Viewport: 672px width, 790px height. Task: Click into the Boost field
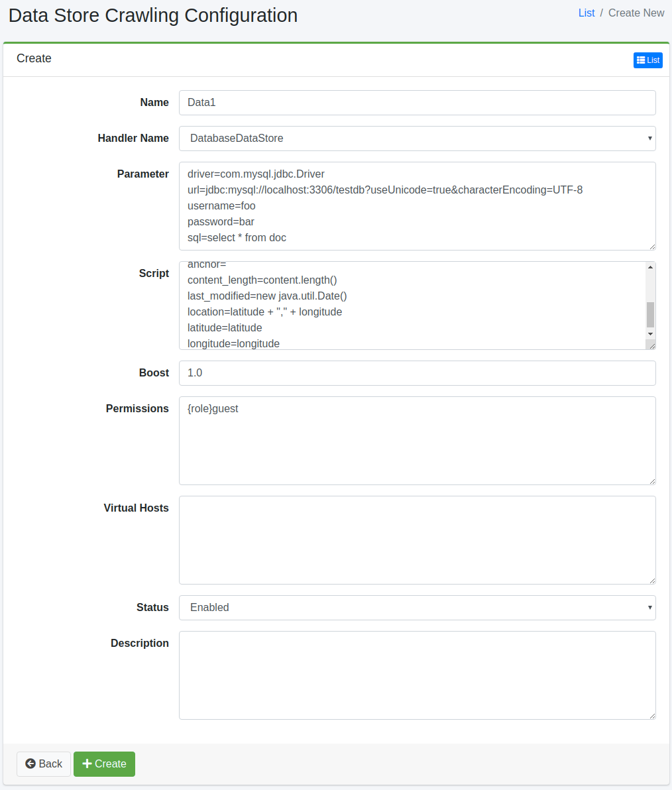click(417, 373)
